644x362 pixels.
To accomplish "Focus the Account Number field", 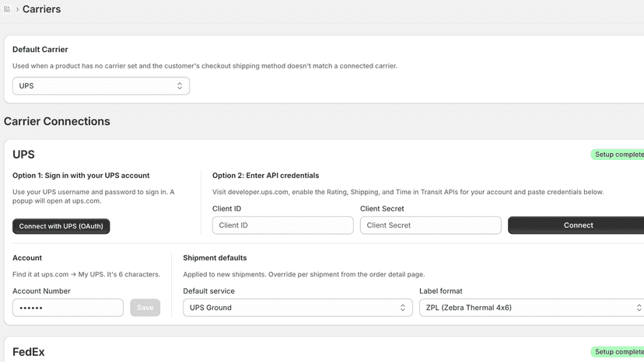I will (x=68, y=308).
